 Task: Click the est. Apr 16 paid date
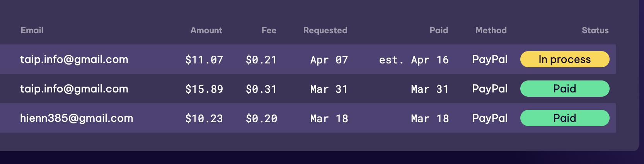click(x=414, y=60)
